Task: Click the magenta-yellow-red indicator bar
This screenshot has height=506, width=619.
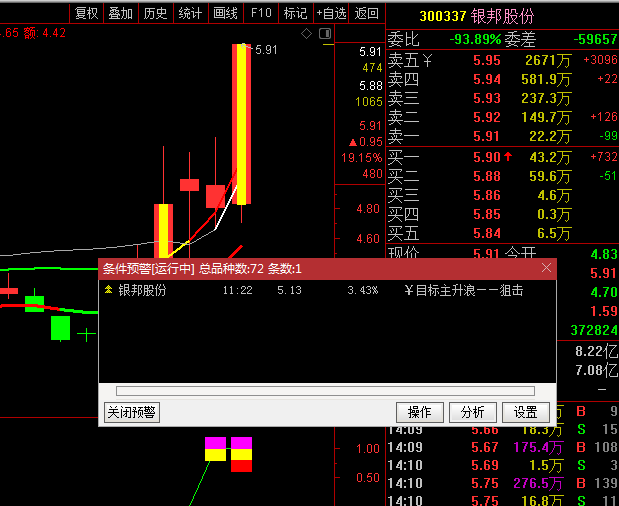Action: coord(242,454)
